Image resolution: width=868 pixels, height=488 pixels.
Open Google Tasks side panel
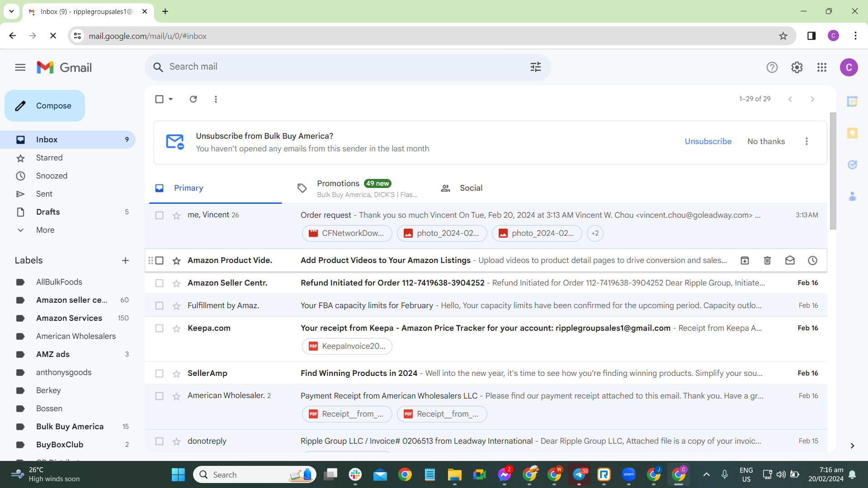pyautogui.click(x=852, y=165)
